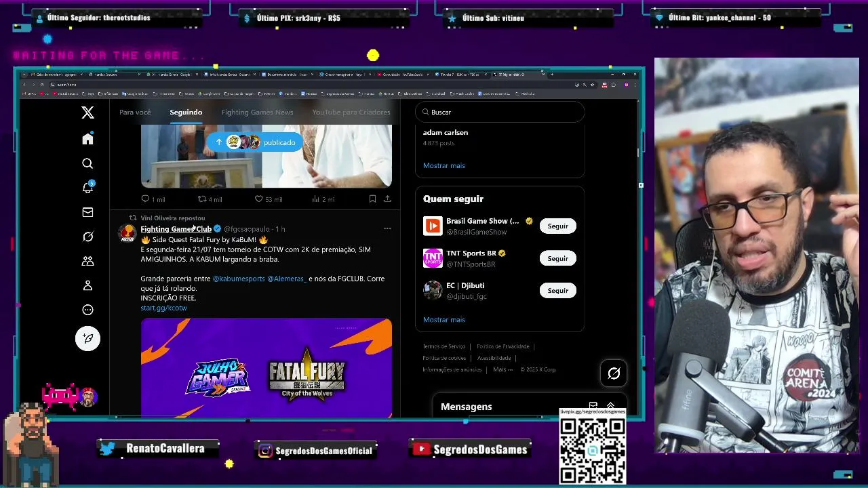
Task: Click the account avatar at sidebar bottom
Action: tap(87, 396)
